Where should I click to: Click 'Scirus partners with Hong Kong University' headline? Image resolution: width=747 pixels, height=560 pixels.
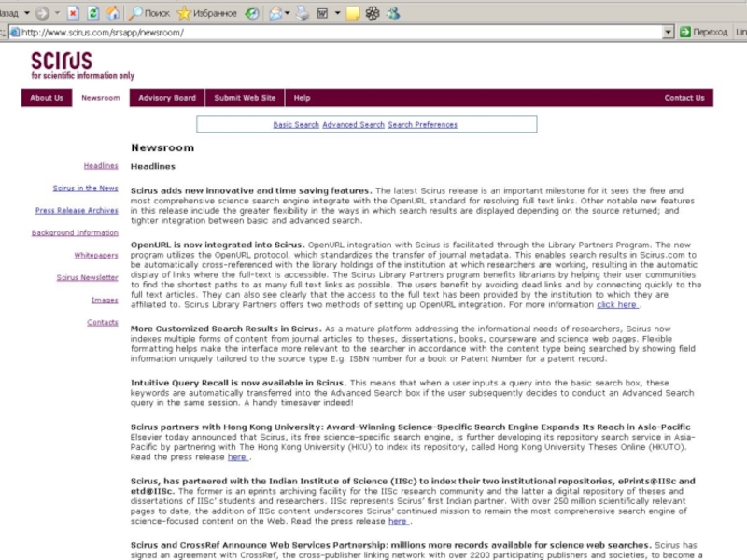point(411,427)
